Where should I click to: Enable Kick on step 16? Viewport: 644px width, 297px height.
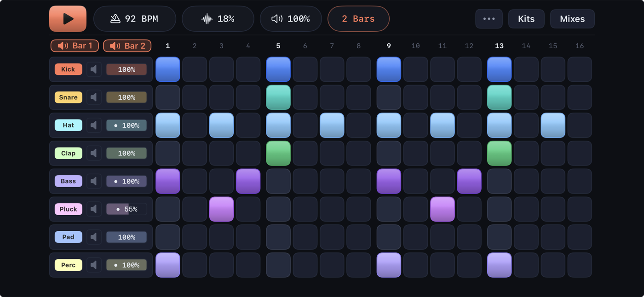coord(580,69)
